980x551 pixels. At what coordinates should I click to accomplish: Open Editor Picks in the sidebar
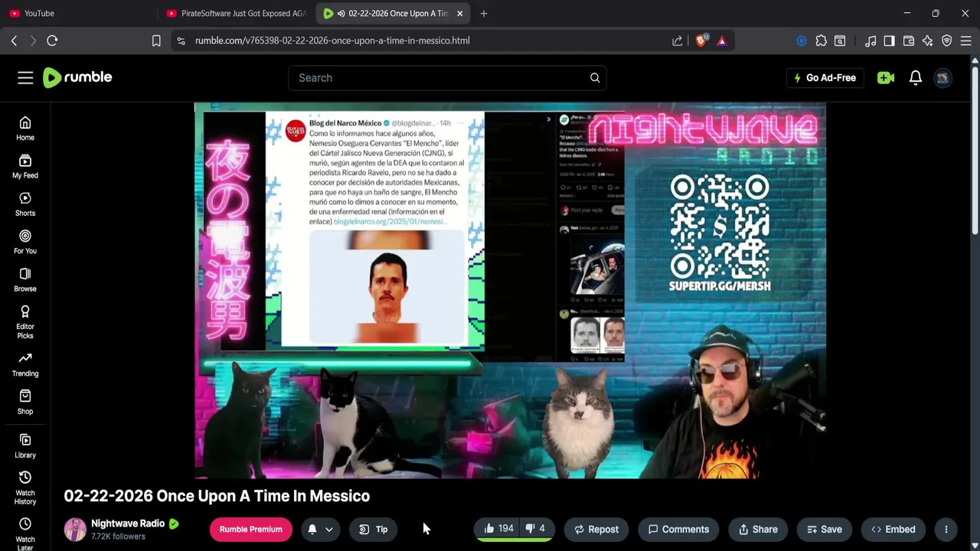pyautogui.click(x=25, y=322)
